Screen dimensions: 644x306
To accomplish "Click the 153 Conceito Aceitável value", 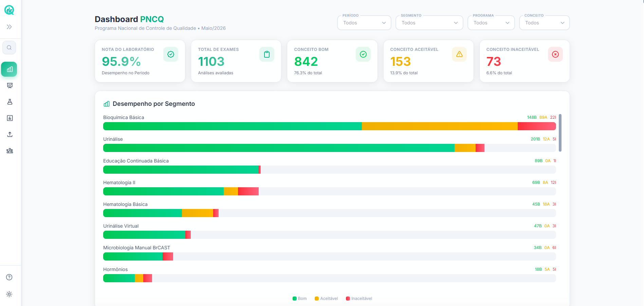I will (401, 61).
